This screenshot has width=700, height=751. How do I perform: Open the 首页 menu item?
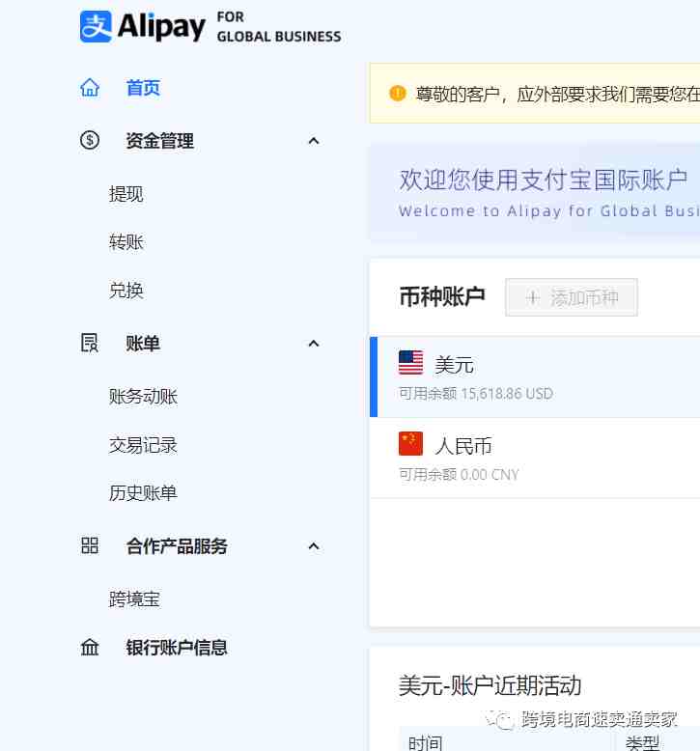coord(143,88)
